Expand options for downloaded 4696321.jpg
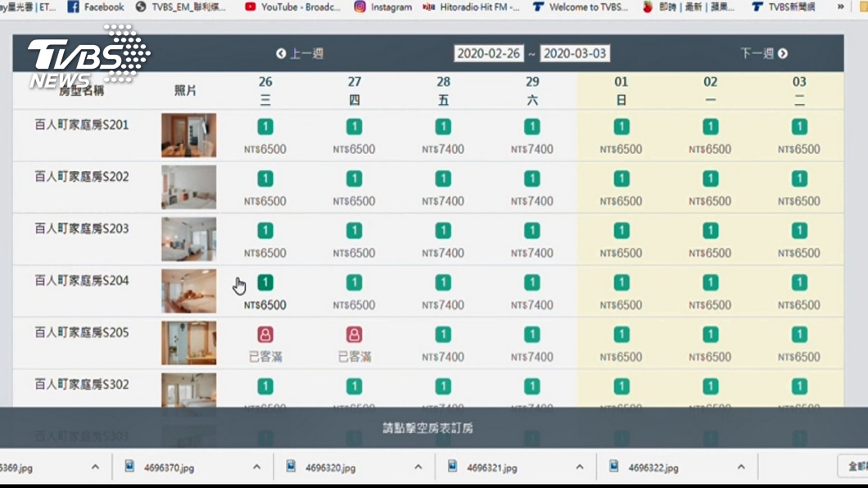Image resolution: width=868 pixels, height=488 pixels. coord(580,468)
